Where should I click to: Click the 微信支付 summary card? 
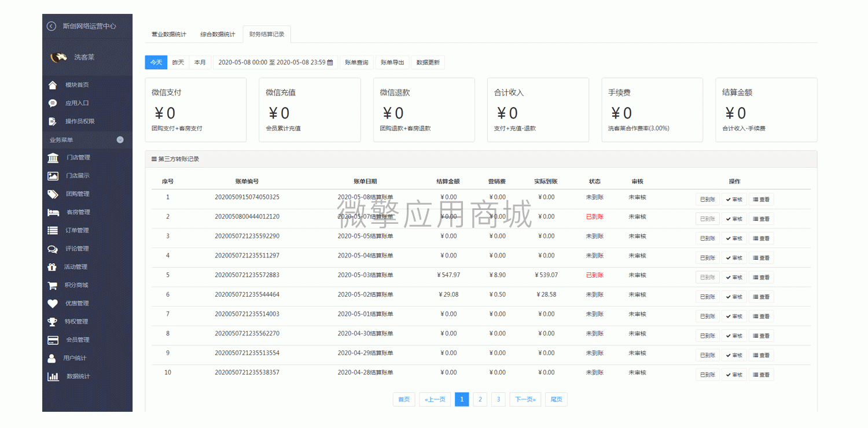[x=196, y=110]
